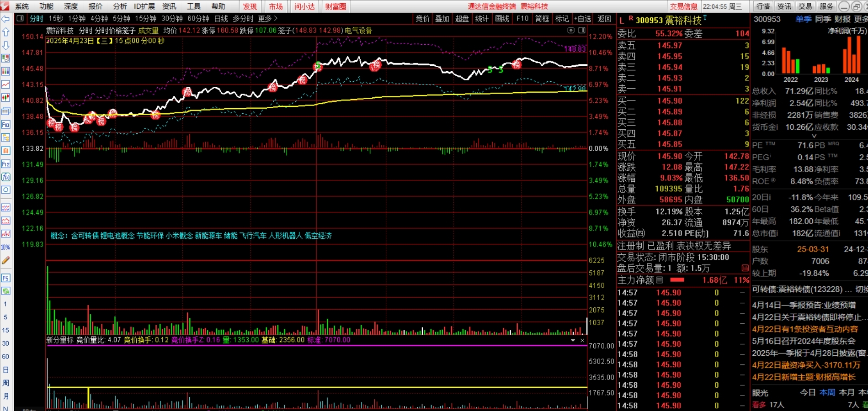
Task: Add stock via +自选 button
Action: pos(582,19)
